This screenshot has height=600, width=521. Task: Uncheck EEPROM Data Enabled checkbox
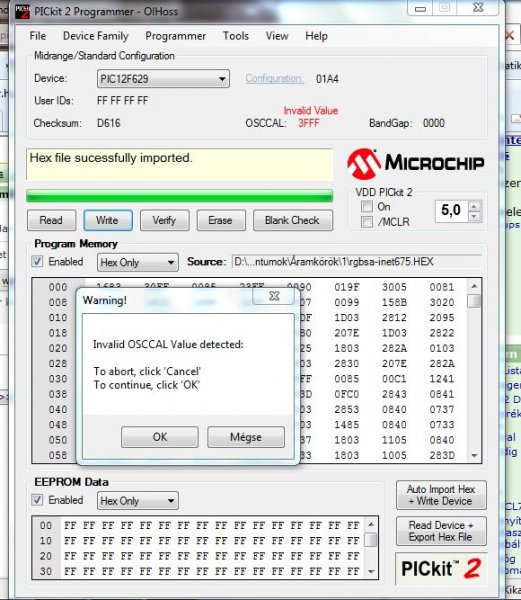point(37,500)
